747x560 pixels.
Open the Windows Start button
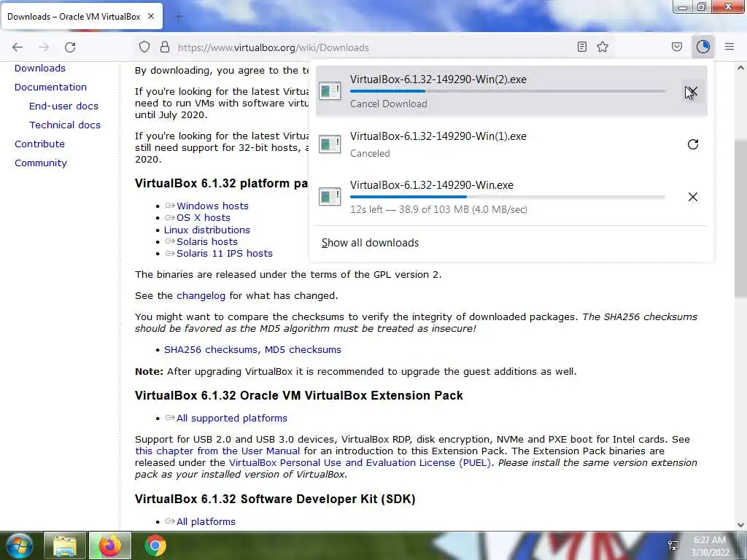coord(19,545)
